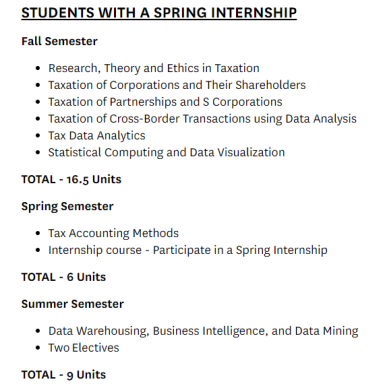Click Taxation of Partnerships and S Corporations
385x390 pixels.
point(165,102)
